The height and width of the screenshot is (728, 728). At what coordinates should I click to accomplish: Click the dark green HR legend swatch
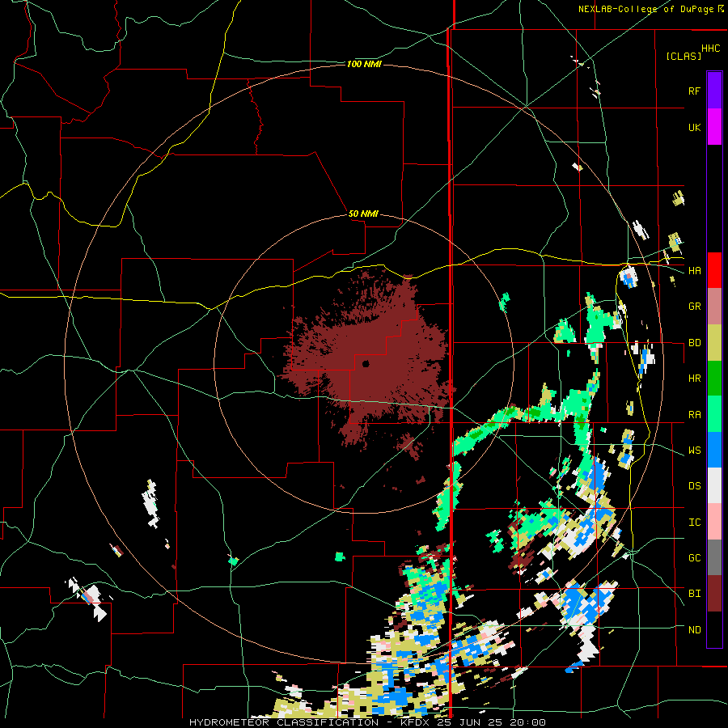(x=714, y=379)
